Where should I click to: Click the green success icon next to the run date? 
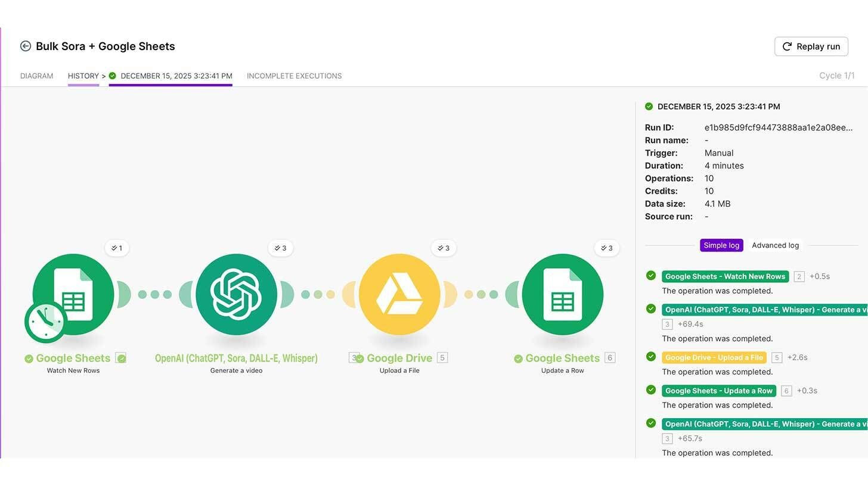pyautogui.click(x=649, y=106)
